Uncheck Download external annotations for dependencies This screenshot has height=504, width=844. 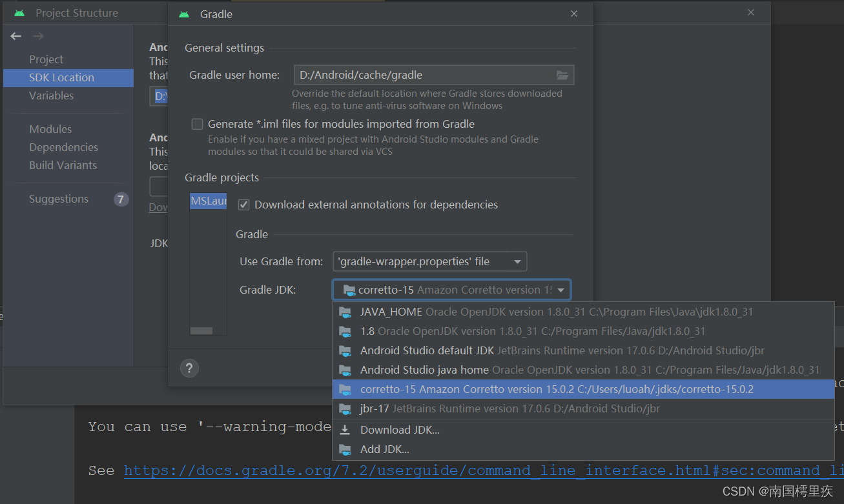click(x=244, y=205)
